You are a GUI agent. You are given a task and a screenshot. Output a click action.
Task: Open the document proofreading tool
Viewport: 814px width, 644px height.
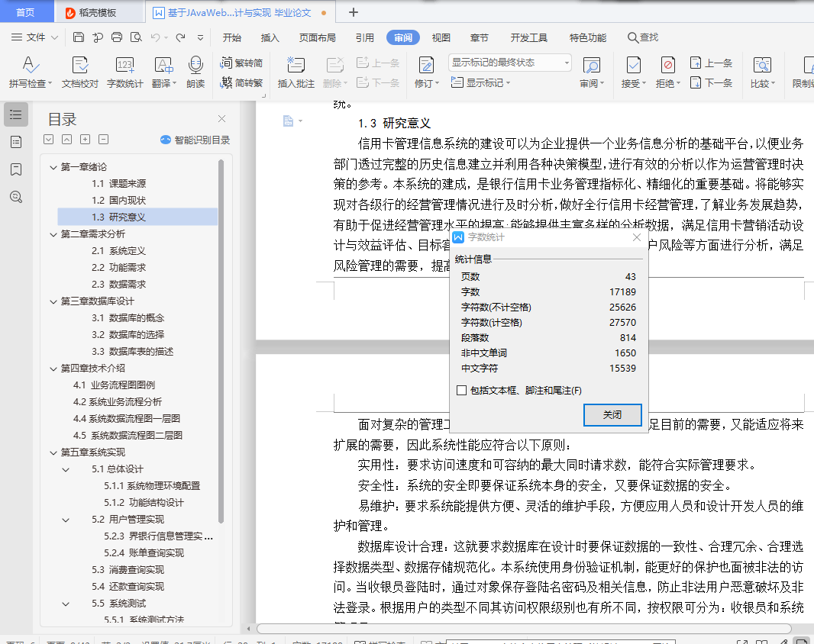coord(80,72)
